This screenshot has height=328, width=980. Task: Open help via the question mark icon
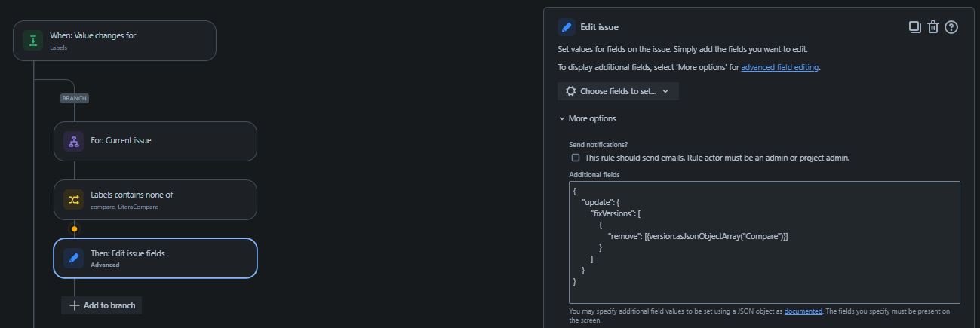point(951,27)
